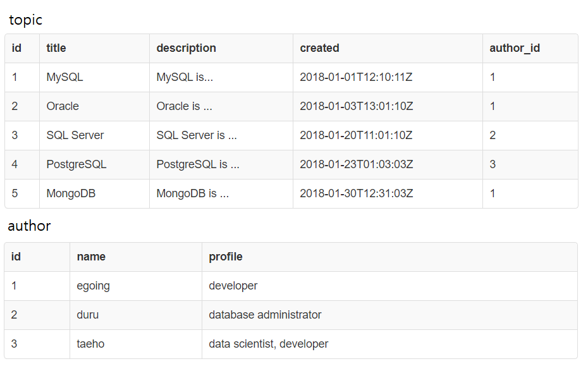This screenshot has width=588, height=366.
Task: Click the 'egoing' name cell
Action: tap(136, 286)
